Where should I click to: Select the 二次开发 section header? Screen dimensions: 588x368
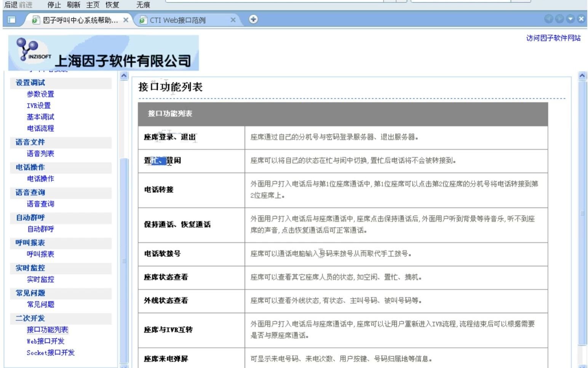point(61,318)
